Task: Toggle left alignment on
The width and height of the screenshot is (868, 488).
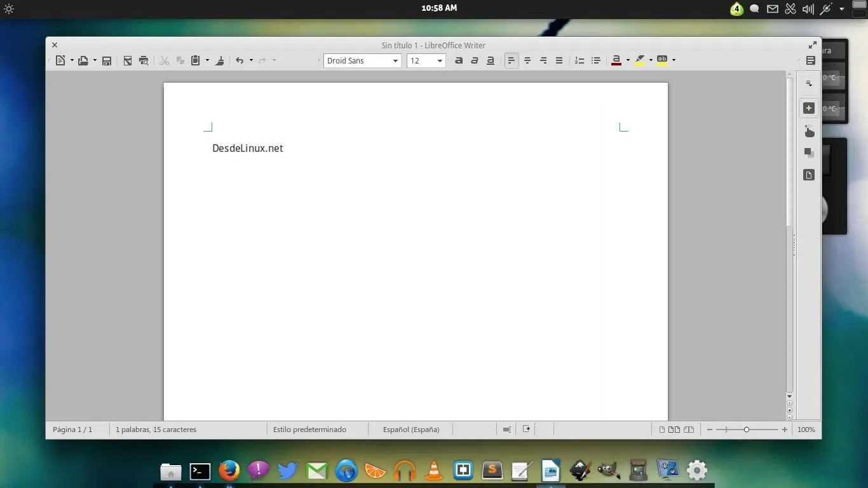Action: click(512, 60)
